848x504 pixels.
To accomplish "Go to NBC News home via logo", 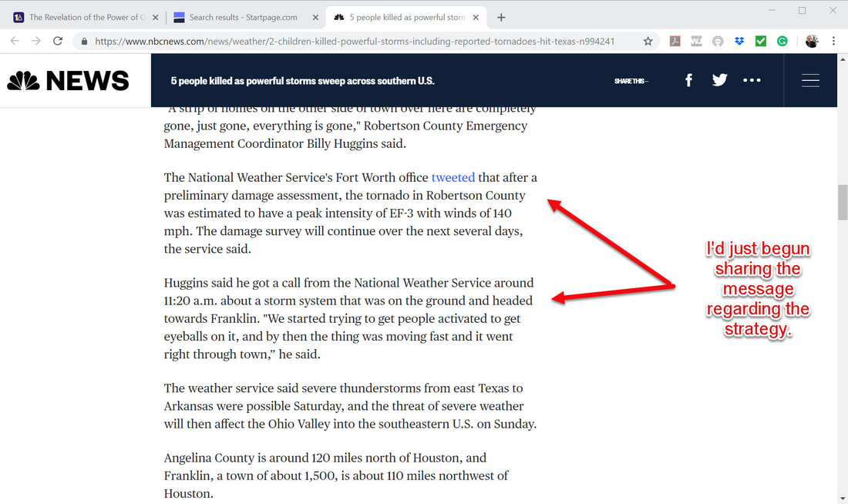I will click(x=68, y=80).
